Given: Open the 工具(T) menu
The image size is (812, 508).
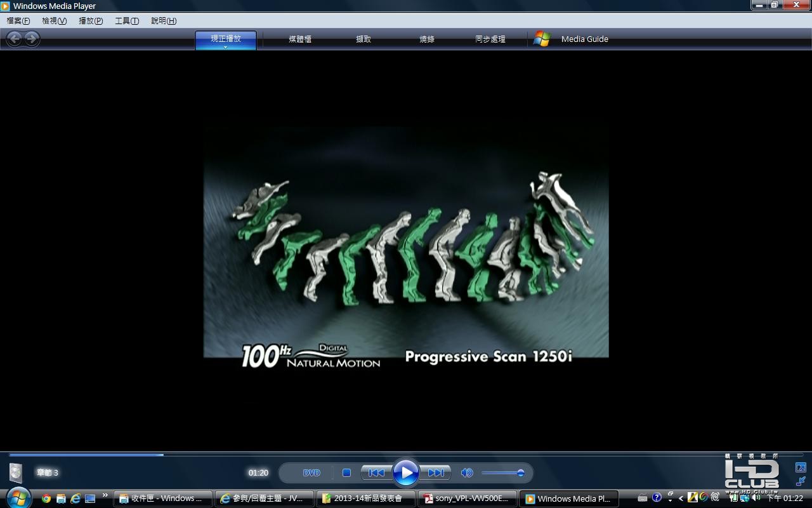Looking at the screenshot, I should point(127,21).
